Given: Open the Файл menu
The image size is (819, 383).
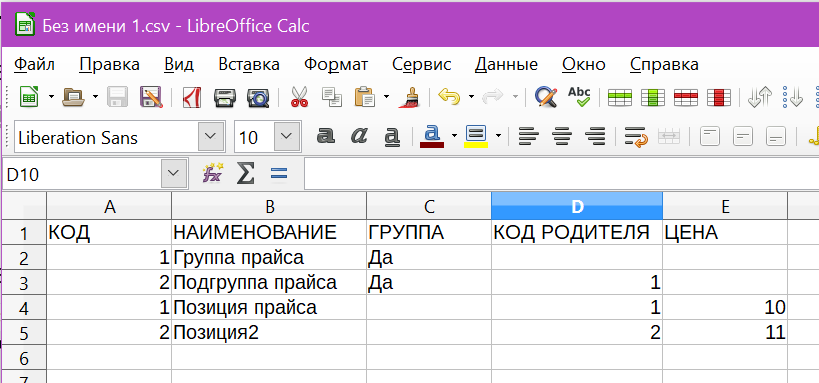Looking at the screenshot, I should pyautogui.click(x=34, y=65).
